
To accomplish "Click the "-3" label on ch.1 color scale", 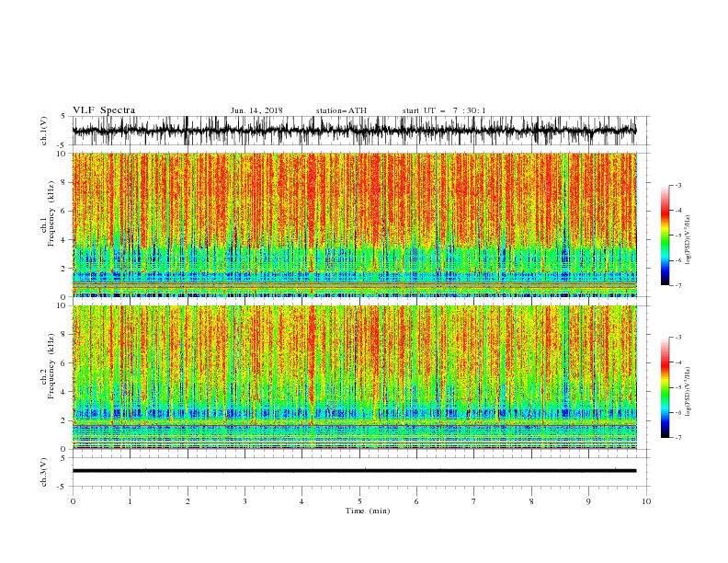I will 678,185.
